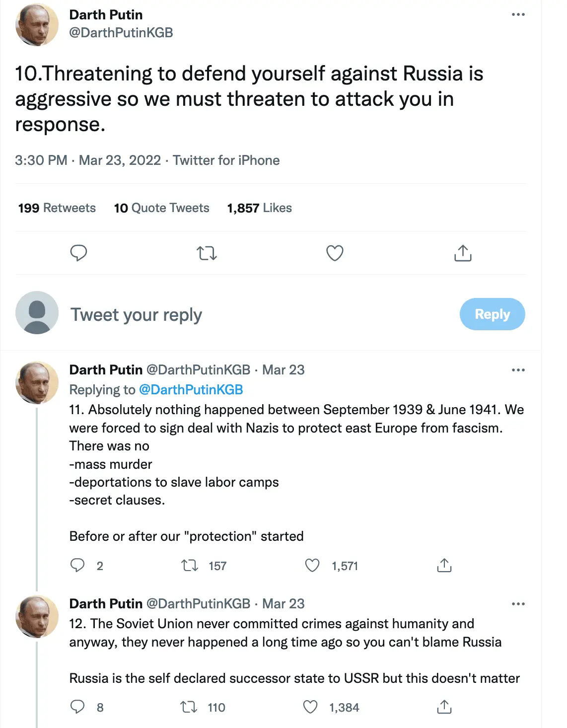Screen dimensions: 567x728
Task: Like the main tweet numbered 10
Action: 335,253
